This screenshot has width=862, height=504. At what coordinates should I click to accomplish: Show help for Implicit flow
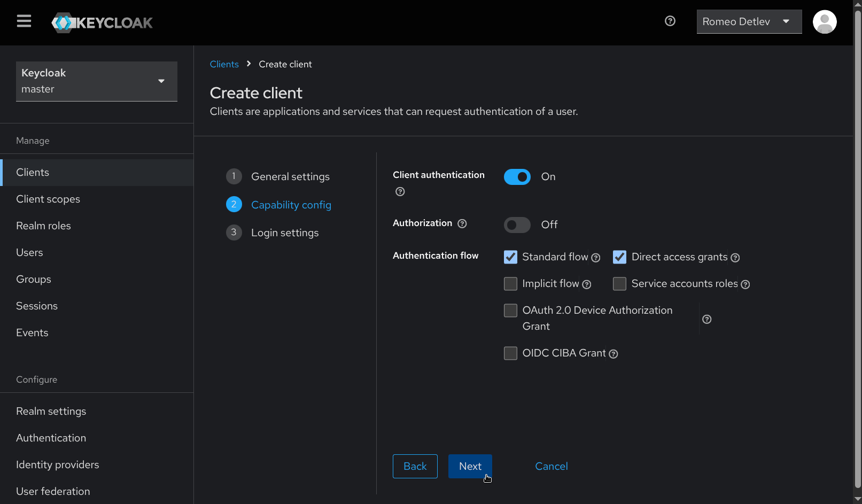coord(587,284)
